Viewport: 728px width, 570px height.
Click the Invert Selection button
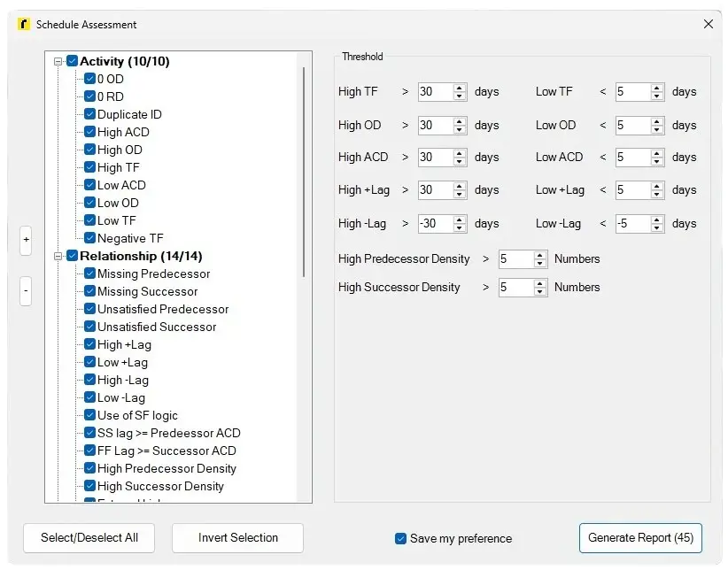point(237,537)
